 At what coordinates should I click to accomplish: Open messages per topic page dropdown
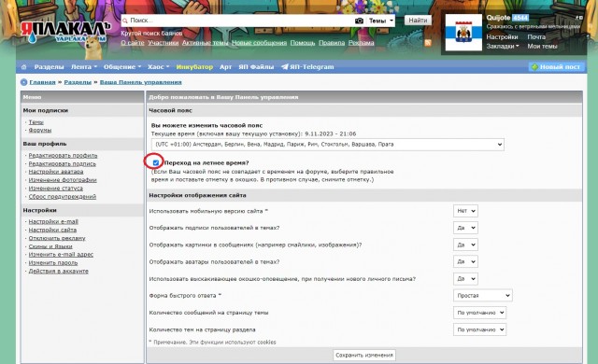[479, 313]
